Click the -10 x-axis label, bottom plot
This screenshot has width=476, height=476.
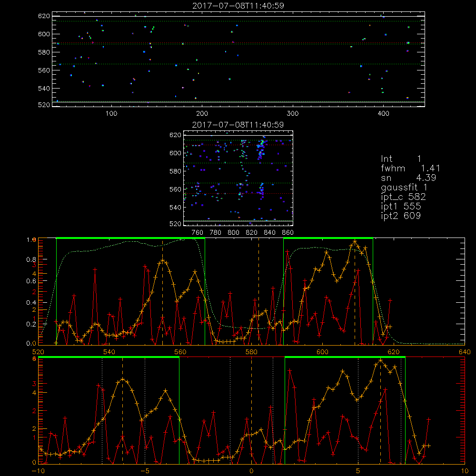(38, 471)
